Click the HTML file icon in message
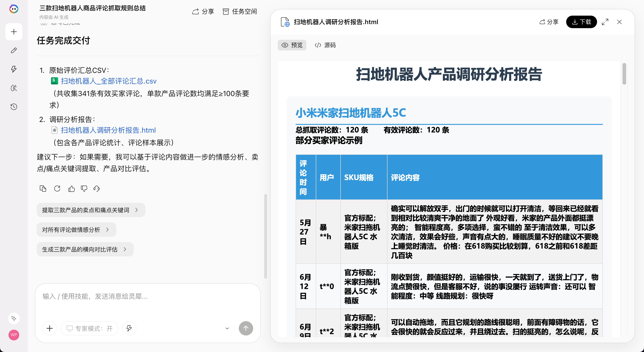644x352 pixels. (54, 130)
